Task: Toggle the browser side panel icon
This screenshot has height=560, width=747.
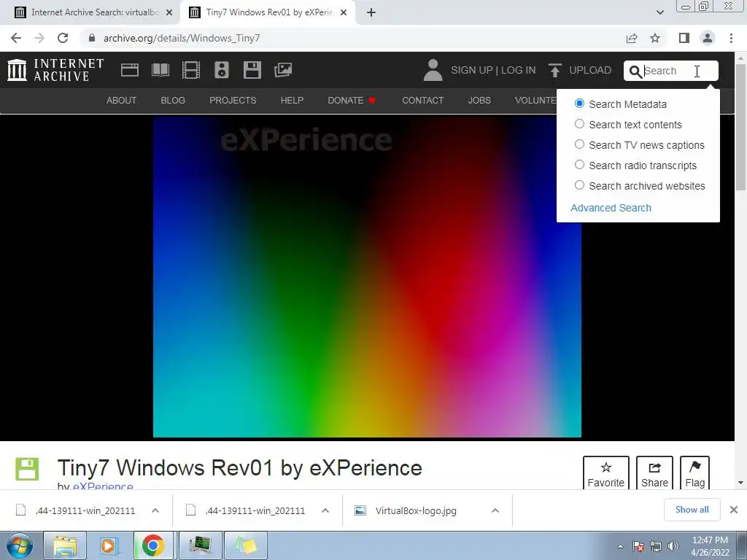Action: click(x=684, y=38)
